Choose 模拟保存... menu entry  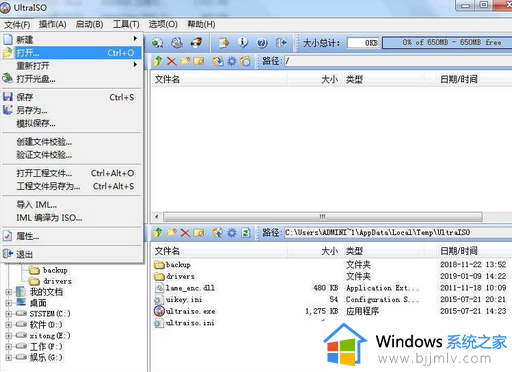tap(72, 123)
